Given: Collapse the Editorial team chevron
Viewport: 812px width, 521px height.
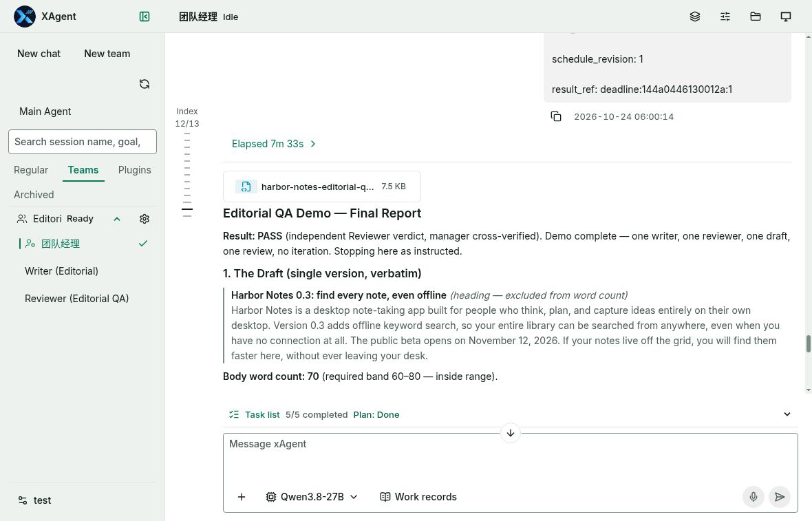Looking at the screenshot, I should click(x=117, y=219).
